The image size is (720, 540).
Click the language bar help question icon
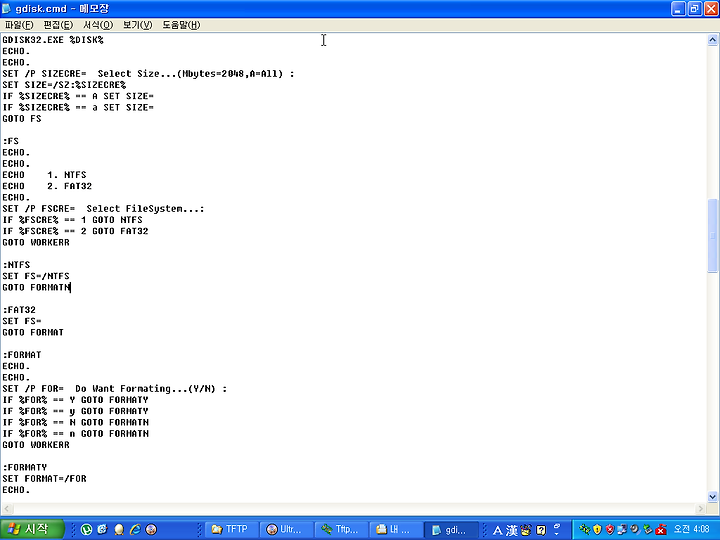[x=541, y=530]
